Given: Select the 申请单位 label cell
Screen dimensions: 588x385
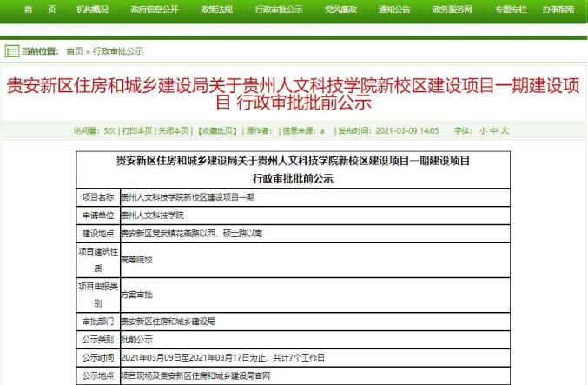Looking at the screenshot, I should (x=98, y=216).
